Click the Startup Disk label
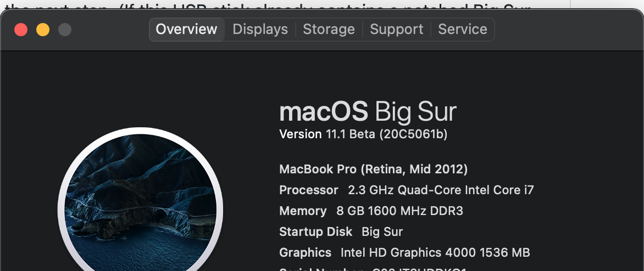The height and width of the screenshot is (271, 644). click(x=315, y=232)
